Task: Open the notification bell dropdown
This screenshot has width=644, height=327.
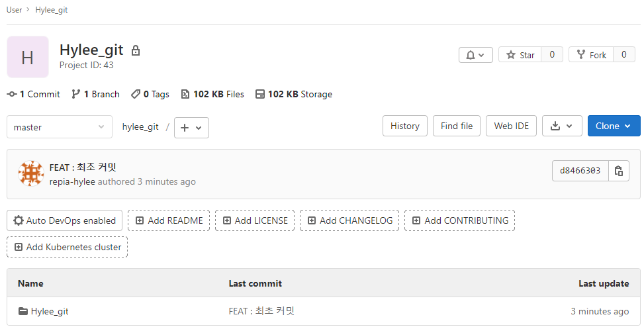Action: point(475,55)
